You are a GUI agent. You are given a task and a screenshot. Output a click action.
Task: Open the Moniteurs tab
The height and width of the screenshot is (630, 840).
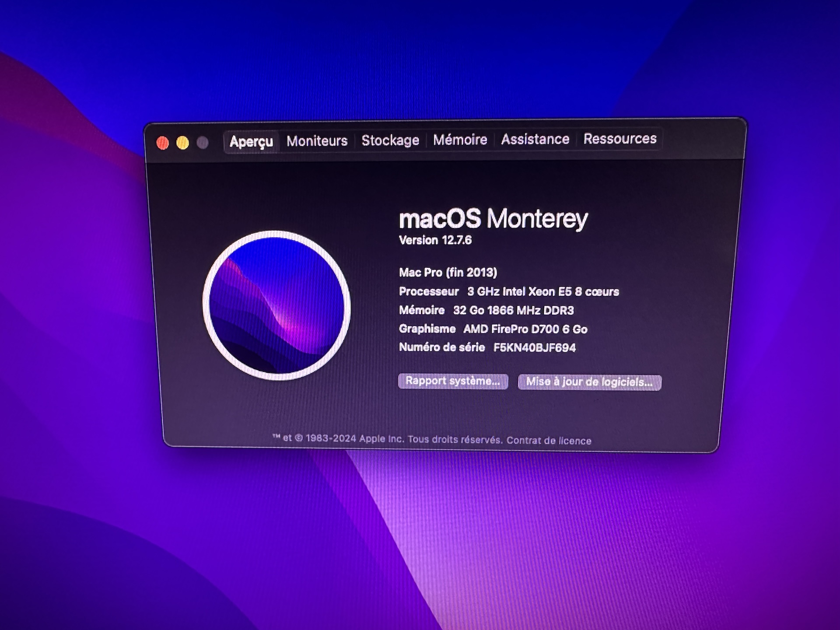[x=317, y=141]
